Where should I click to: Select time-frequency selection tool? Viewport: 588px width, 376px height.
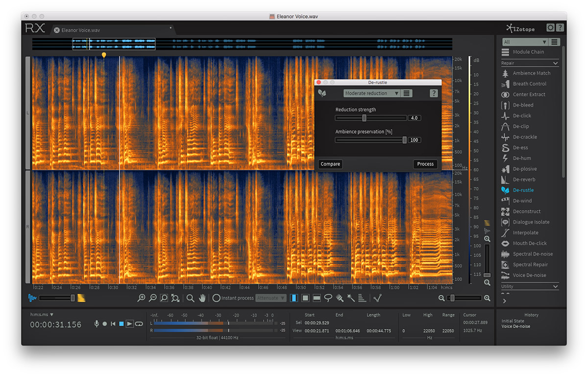[x=305, y=298]
